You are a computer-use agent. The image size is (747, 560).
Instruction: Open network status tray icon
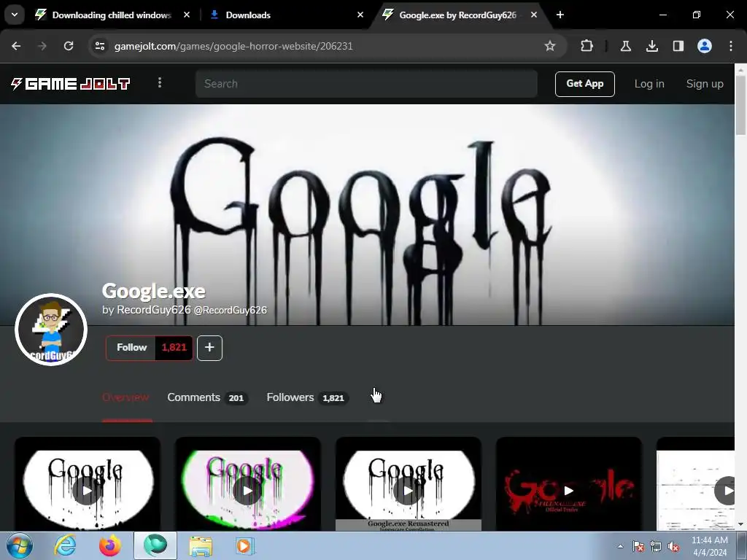click(656, 547)
